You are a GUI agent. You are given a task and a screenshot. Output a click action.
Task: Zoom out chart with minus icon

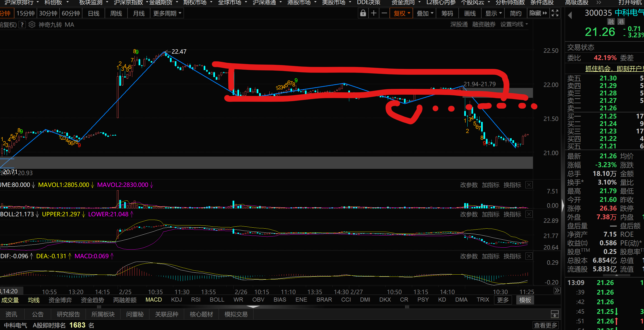[384, 13]
